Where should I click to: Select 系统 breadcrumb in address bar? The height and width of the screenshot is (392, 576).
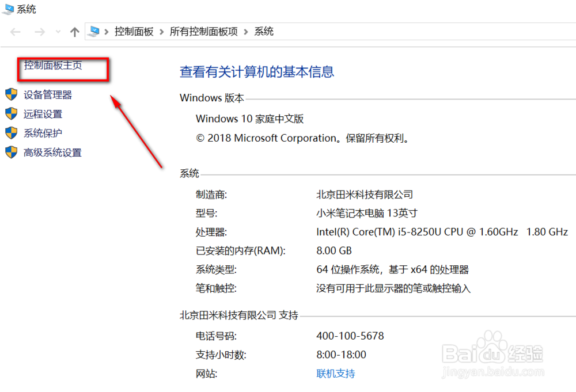click(x=264, y=32)
